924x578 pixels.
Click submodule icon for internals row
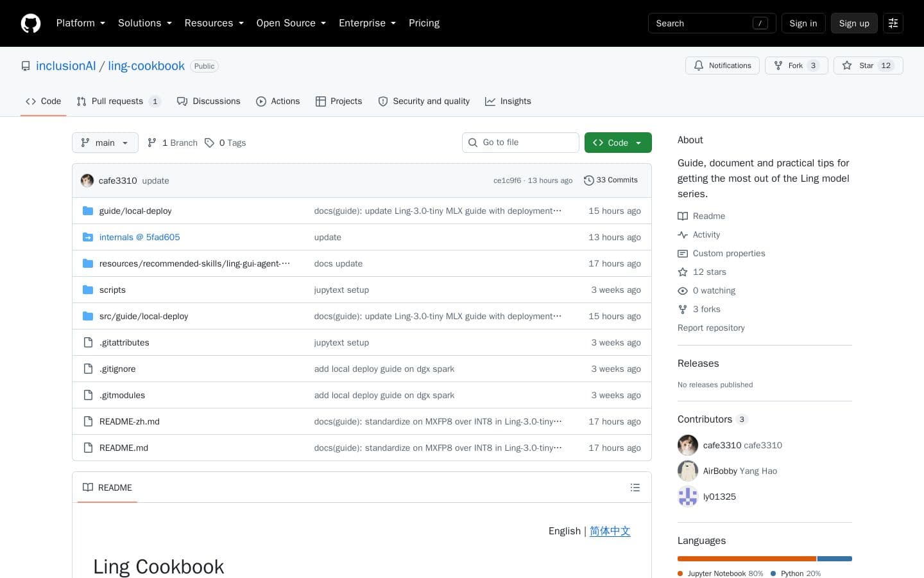[88, 237]
